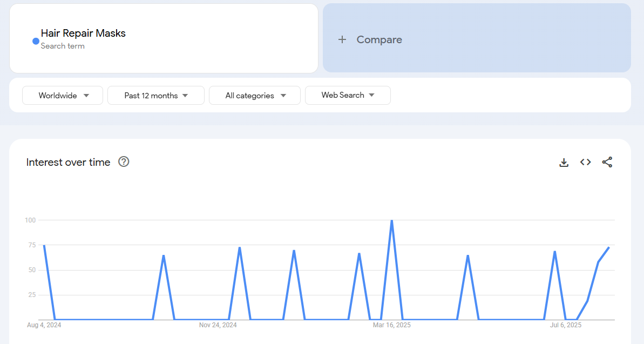Edit the Hair Repair Masks search term
The image size is (644, 344).
[x=83, y=33]
